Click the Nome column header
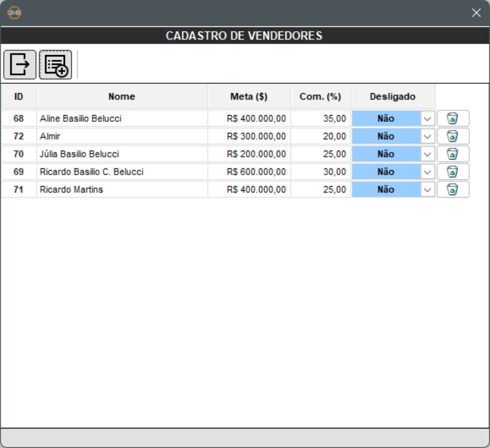490x448 pixels. [x=122, y=97]
